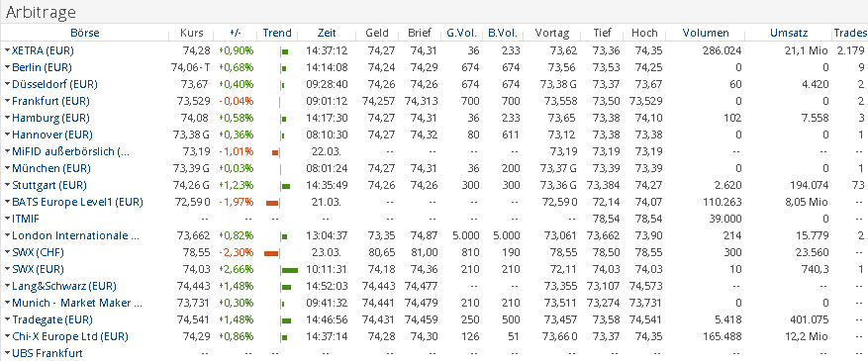Open Lang&Schwarz (EUR) exchange link

[63, 287]
